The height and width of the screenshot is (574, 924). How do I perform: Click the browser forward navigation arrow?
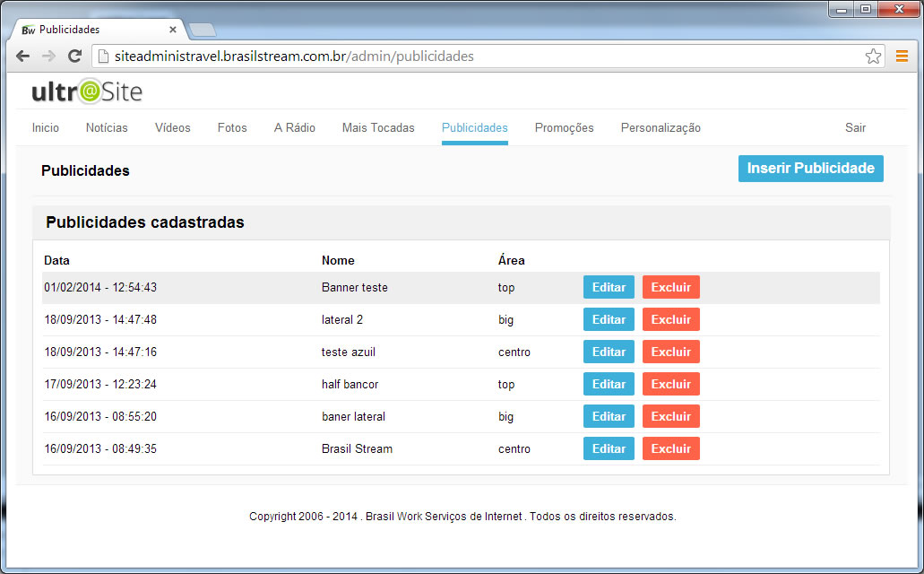(48, 56)
